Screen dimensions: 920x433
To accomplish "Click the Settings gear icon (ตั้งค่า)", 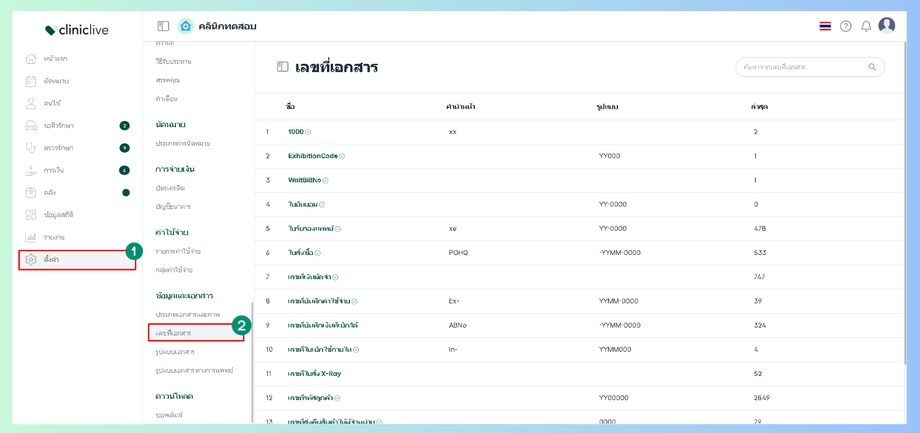I will [x=31, y=259].
